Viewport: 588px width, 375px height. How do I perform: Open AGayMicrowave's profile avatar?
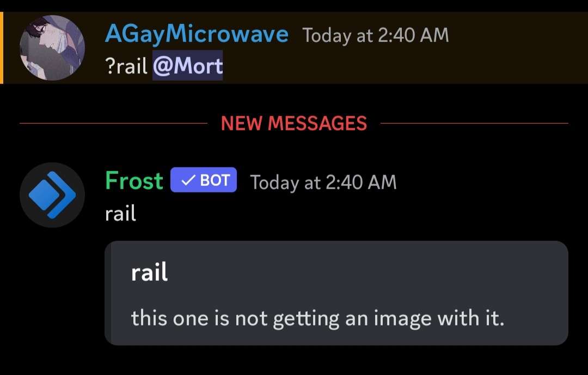[52, 47]
